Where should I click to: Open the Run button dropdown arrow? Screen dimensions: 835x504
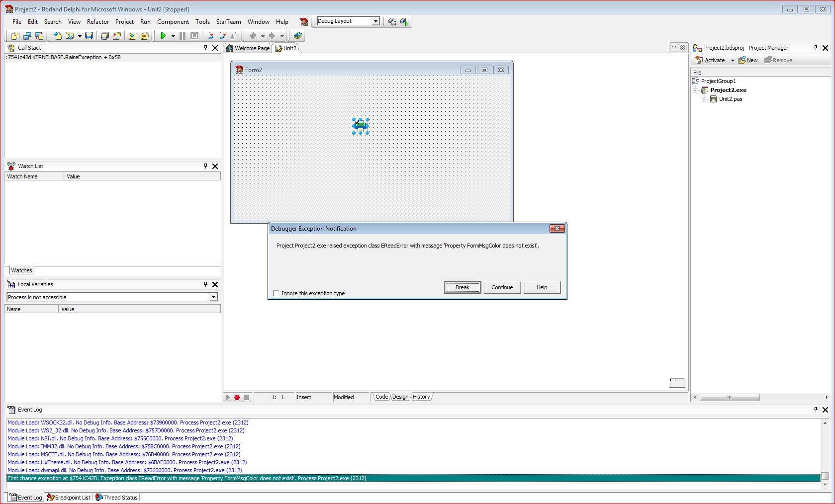pyautogui.click(x=173, y=36)
